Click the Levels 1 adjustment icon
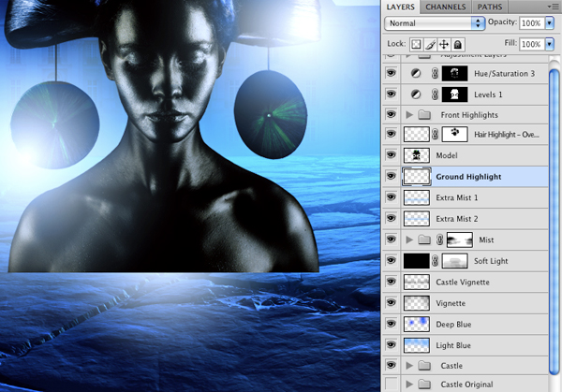Screen dimensions: 562x392 [x=416, y=94]
